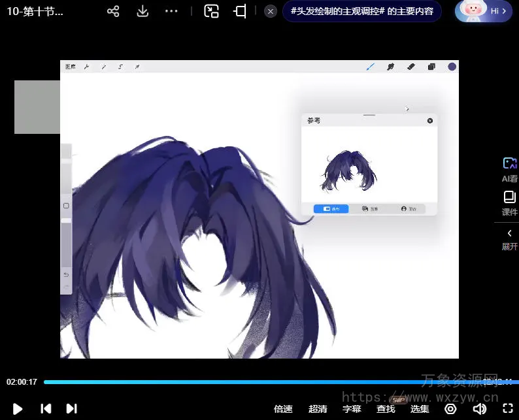Toggle 字幕 subtitles

coord(352,409)
